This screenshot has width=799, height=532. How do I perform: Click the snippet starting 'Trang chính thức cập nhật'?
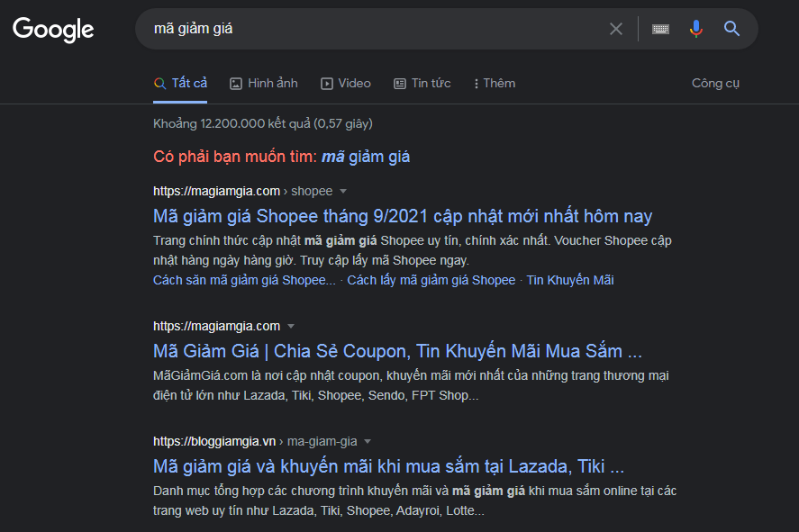pyautogui.click(x=413, y=250)
